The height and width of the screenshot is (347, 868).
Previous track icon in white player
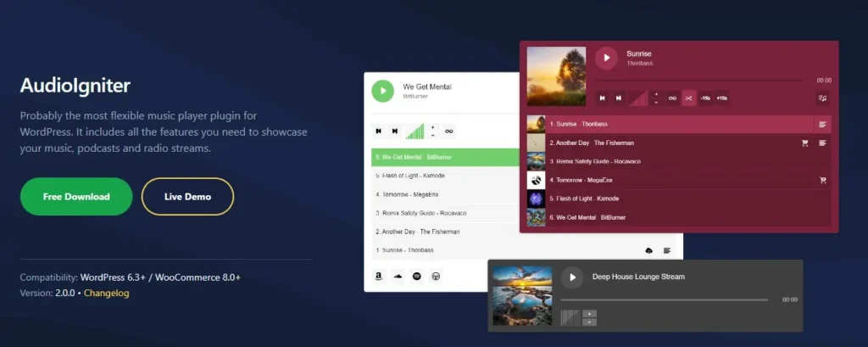[x=379, y=131]
